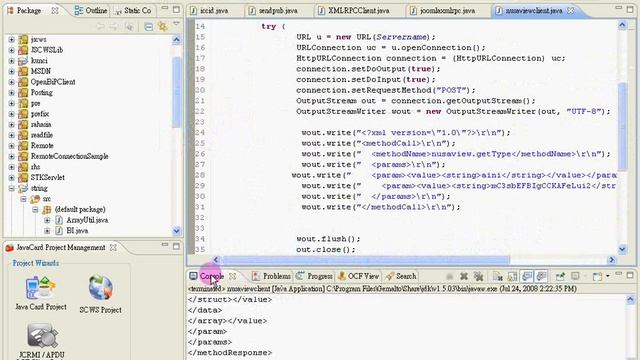The image size is (640, 360).
Task: Click the src folder icon
Action: tap(36, 199)
